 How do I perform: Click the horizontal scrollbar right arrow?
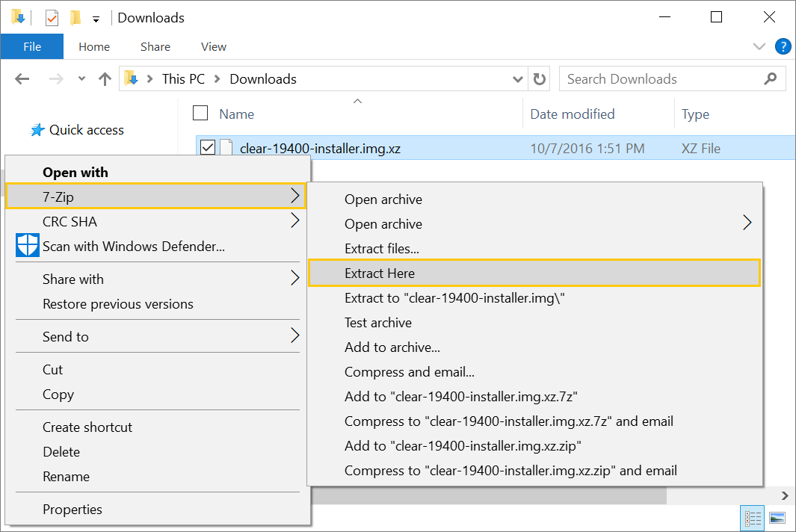click(x=784, y=495)
